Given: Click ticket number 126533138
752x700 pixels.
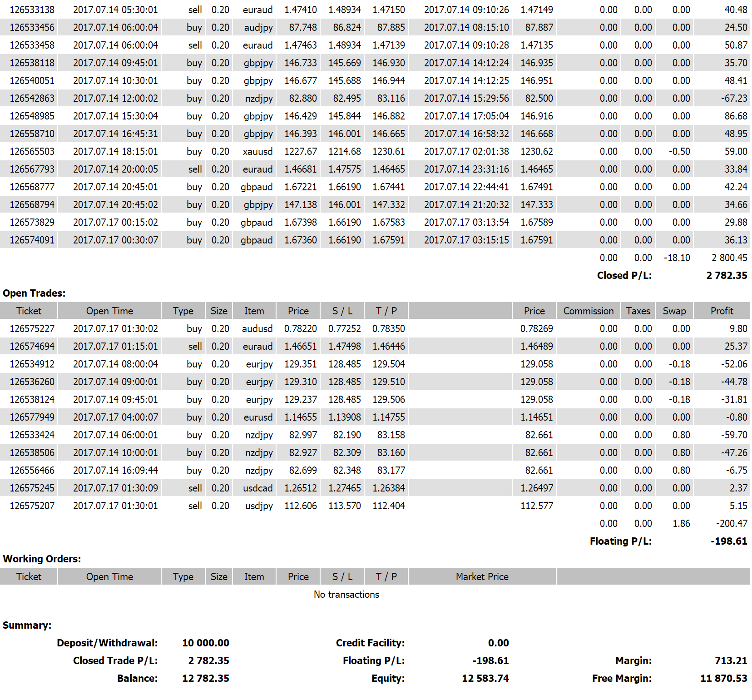Looking at the screenshot, I should pos(32,10).
